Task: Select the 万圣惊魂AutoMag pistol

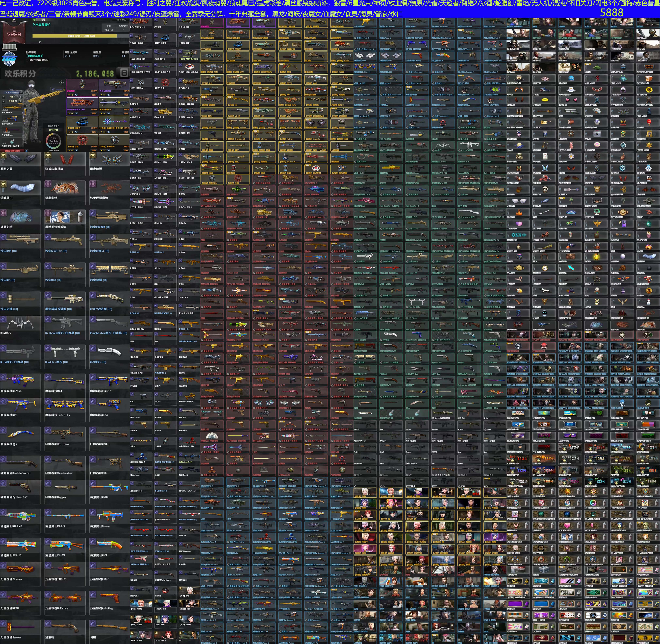Action: (110, 603)
